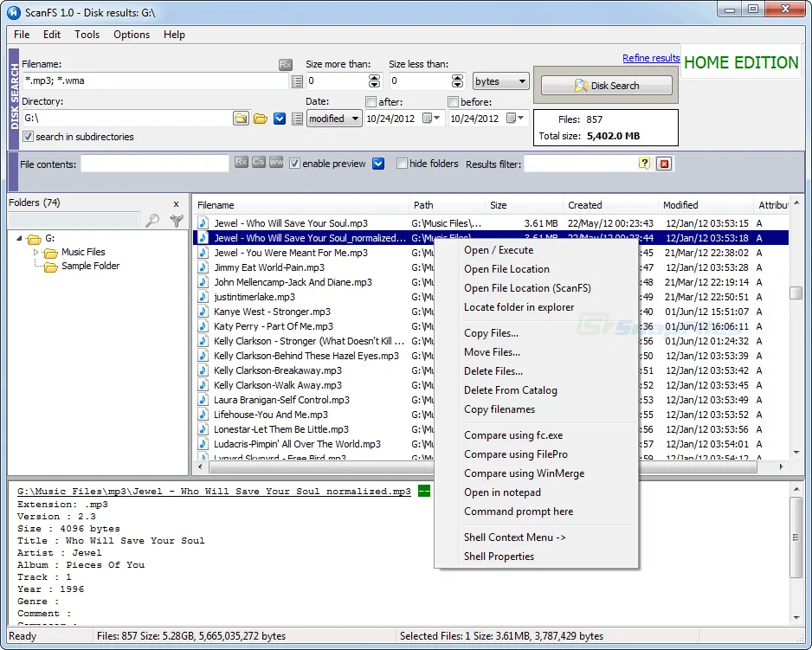Click the ScanFS app icon in title bar
The height and width of the screenshot is (650, 812).
point(14,12)
